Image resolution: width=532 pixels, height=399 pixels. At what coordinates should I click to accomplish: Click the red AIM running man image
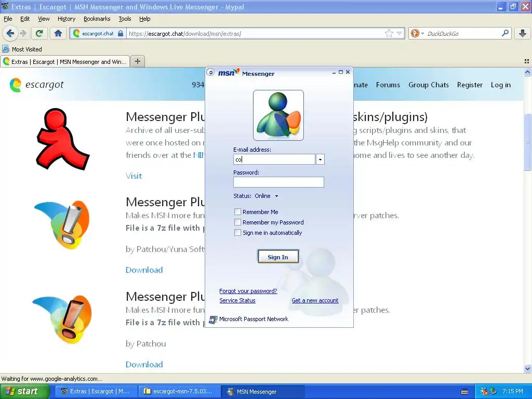[62, 139]
